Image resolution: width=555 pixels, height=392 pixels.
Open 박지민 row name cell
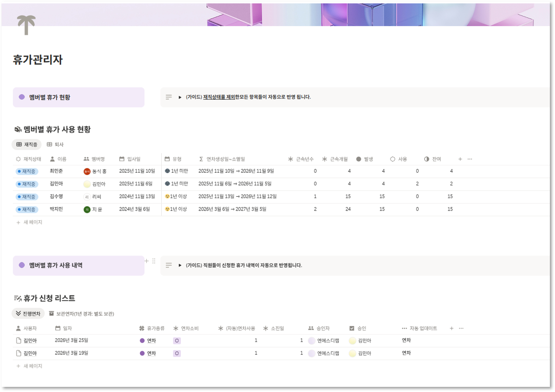56,209
